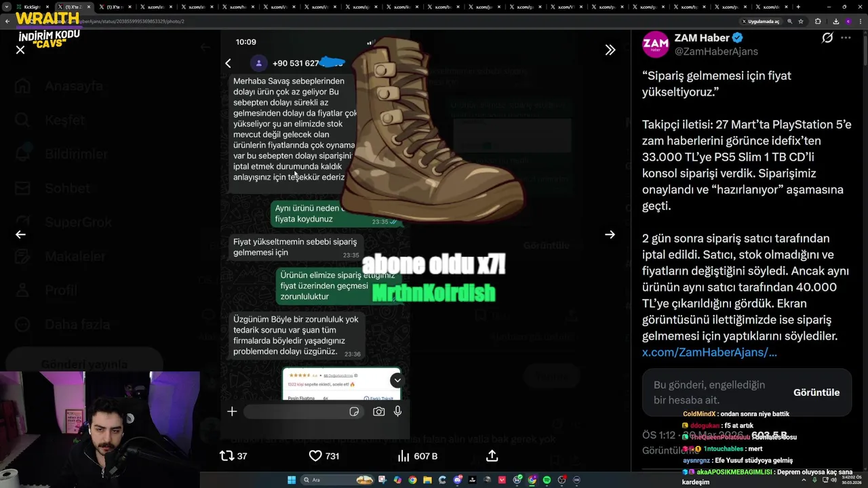Click the sticker icon in chat input

pos(354,411)
